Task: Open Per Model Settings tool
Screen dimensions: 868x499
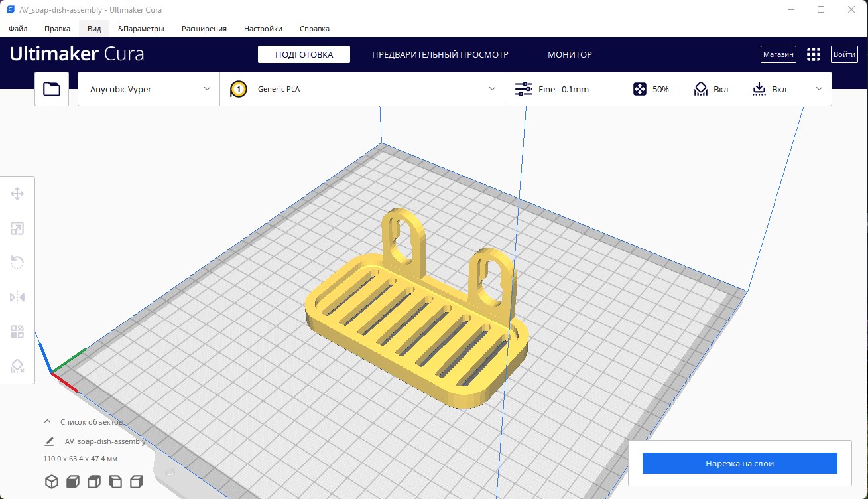Action: [17, 332]
